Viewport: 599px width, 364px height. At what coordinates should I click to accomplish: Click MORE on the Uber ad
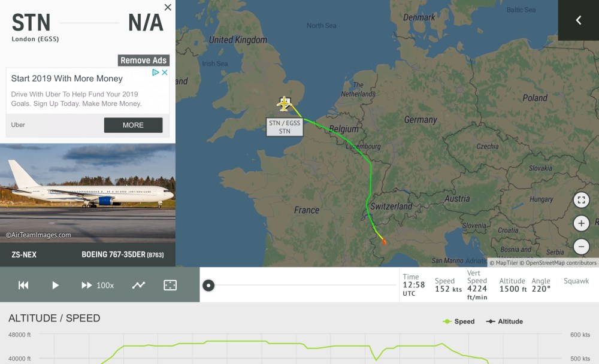click(x=133, y=125)
